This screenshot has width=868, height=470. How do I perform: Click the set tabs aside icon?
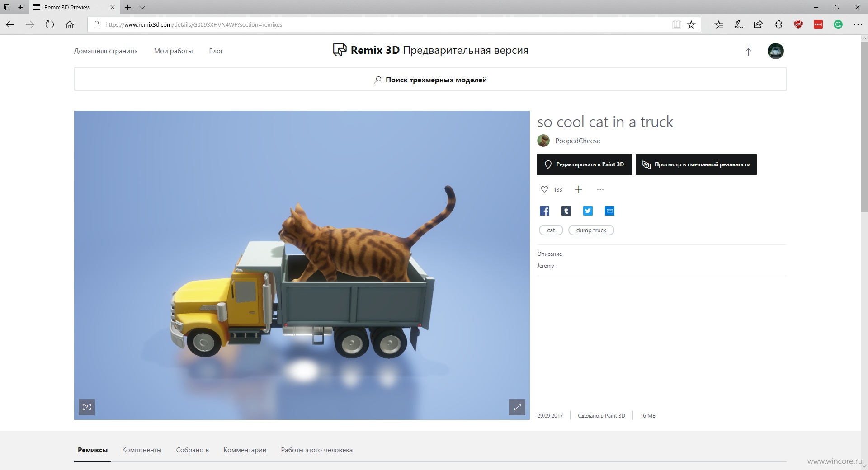click(x=22, y=7)
